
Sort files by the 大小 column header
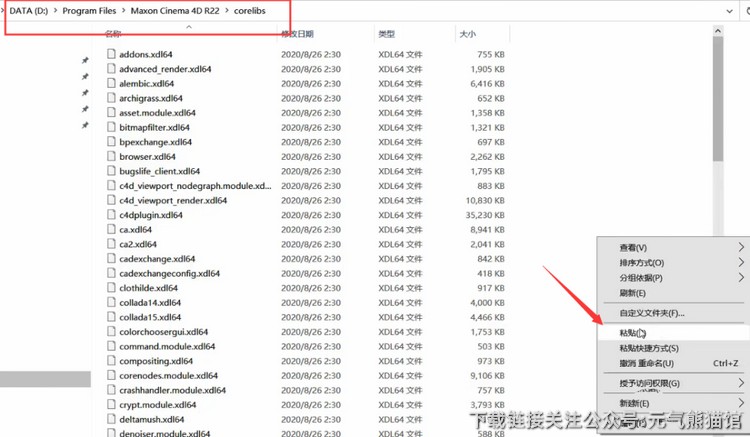pyautogui.click(x=467, y=34)
